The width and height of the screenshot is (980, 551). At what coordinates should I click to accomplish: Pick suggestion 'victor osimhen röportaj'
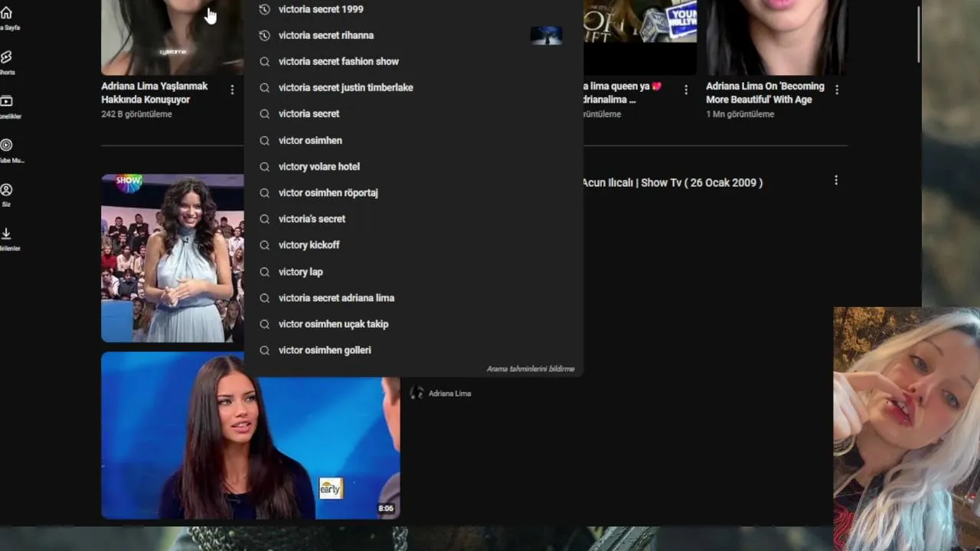pos(413,192)
